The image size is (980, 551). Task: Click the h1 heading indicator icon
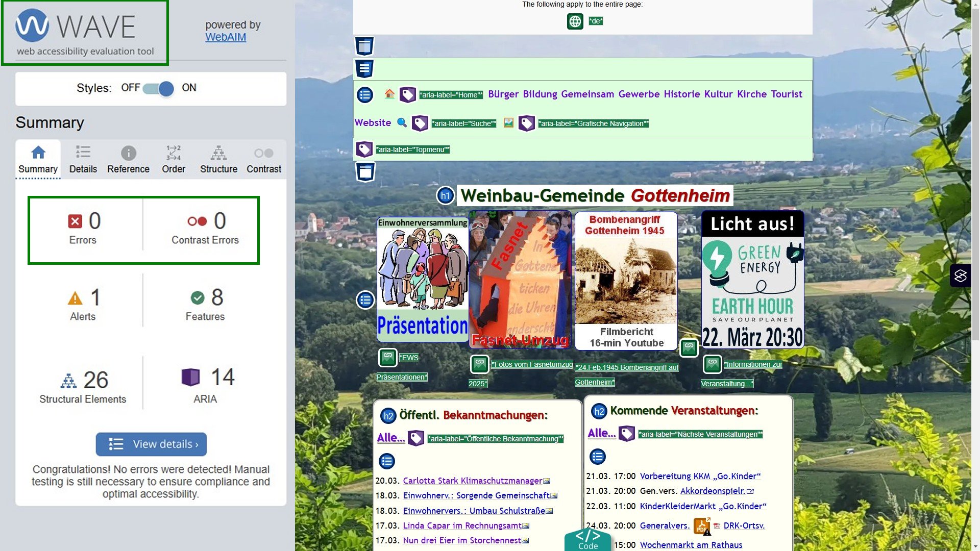pos(445,196)
